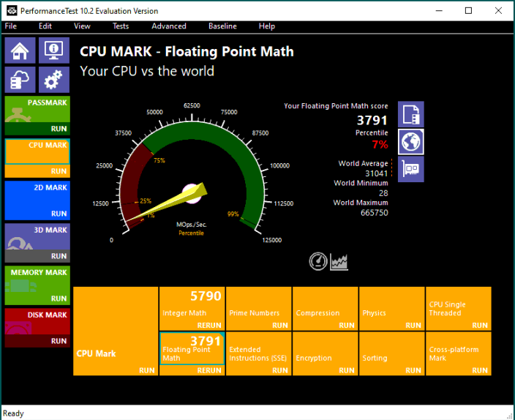Select the 3D MARK tile

(37, 236)
